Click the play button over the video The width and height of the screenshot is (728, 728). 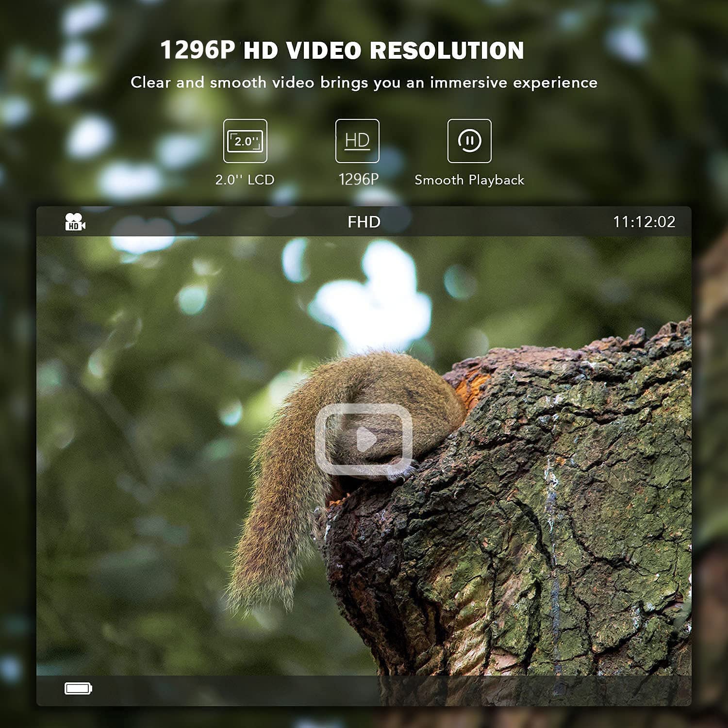click(x=364, y=439)
